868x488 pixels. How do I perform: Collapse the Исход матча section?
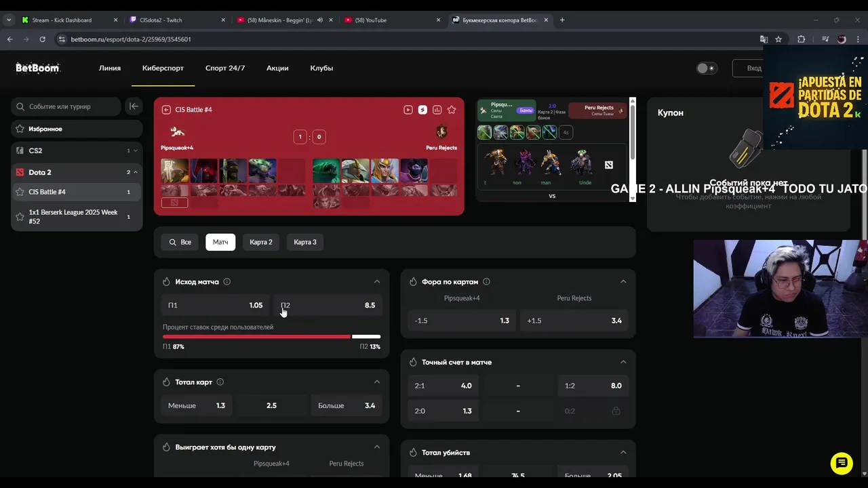click(x=377, y=281)
